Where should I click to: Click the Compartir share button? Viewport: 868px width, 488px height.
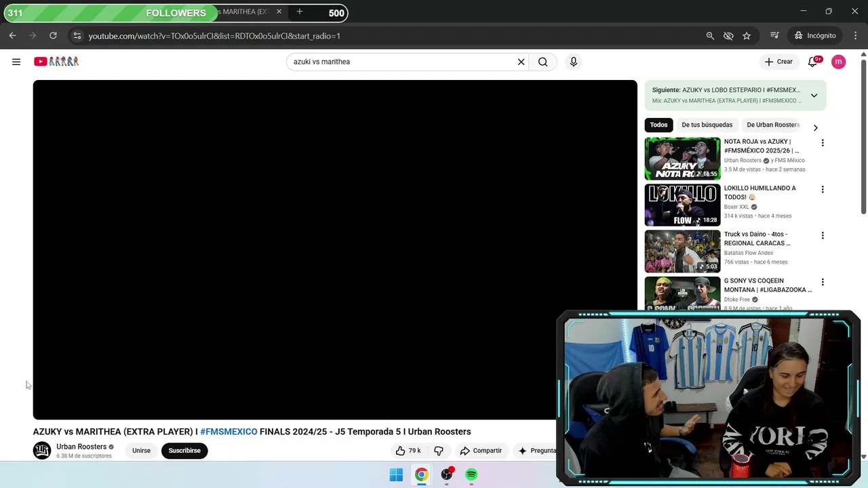point(481,451)
